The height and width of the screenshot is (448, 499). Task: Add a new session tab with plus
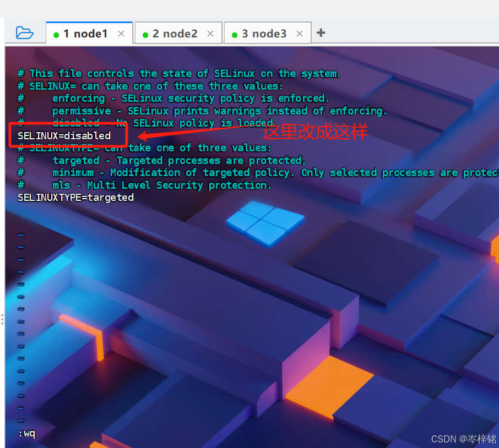[x=321, y=33]
